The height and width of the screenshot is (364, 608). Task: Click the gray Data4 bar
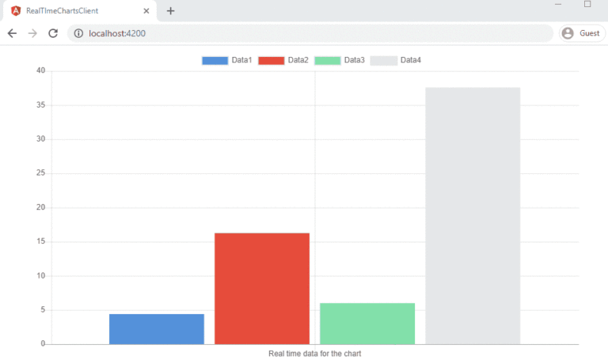click(473, 215)
